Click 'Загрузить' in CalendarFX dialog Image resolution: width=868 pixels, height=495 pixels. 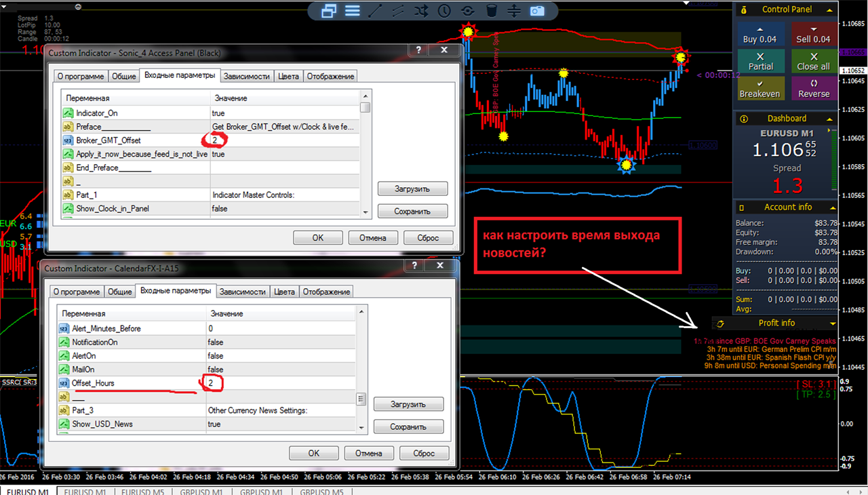(x=408, y=404)
